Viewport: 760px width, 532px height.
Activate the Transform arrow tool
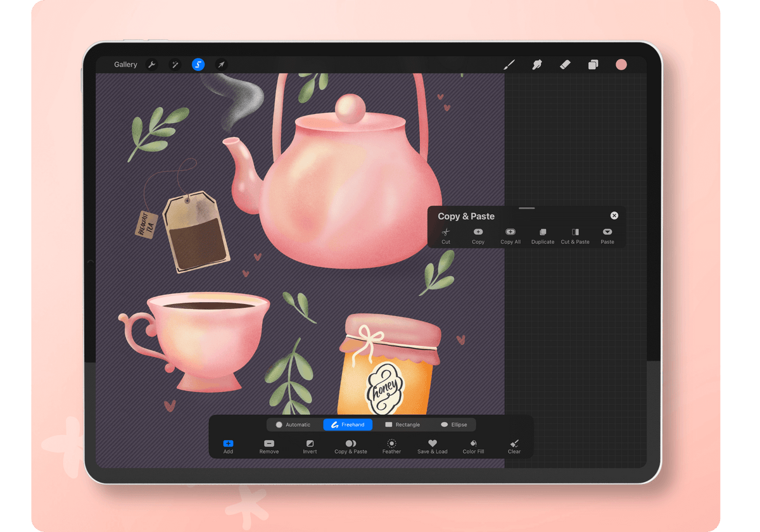pos(221,65)
